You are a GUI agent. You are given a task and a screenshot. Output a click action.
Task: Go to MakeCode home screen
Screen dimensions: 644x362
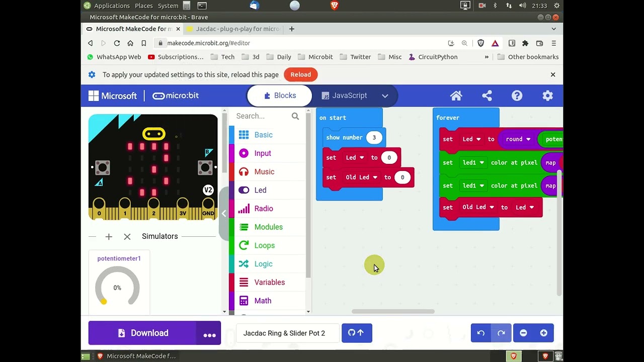456,96
